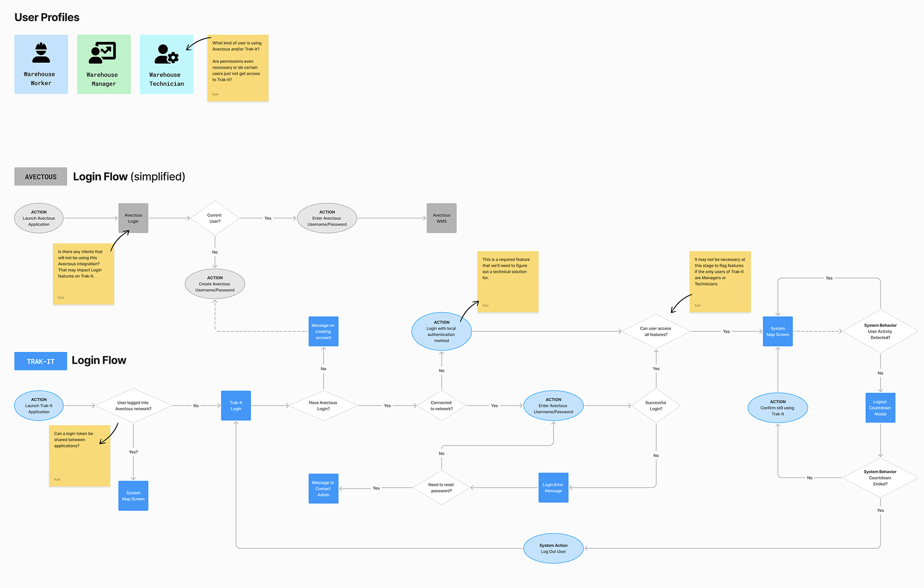Select the Confirm still using Trak-It oval
The height and width of the screenshot is (588, 924).
tap(778, 408)
